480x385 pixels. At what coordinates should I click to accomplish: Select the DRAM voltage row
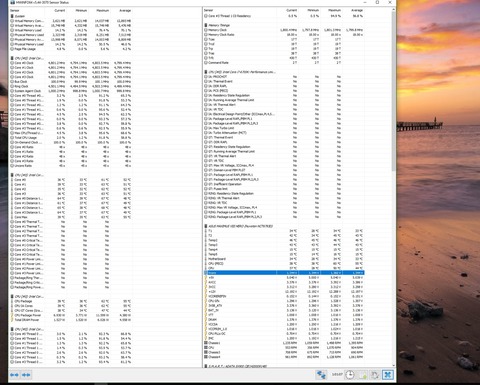point(284,319)
